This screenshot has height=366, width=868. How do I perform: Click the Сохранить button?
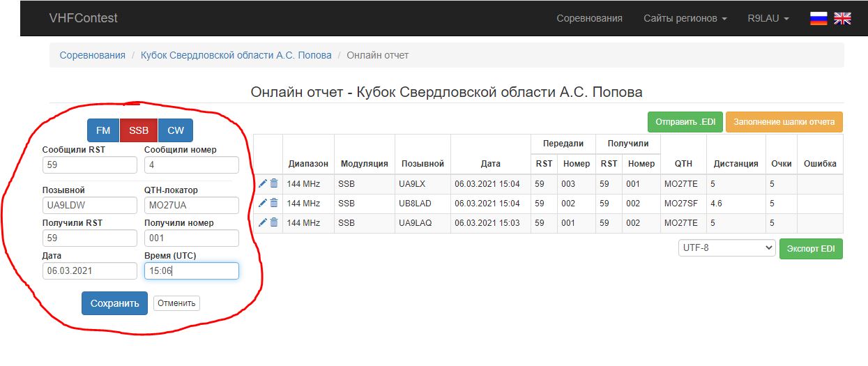(114, 303)
